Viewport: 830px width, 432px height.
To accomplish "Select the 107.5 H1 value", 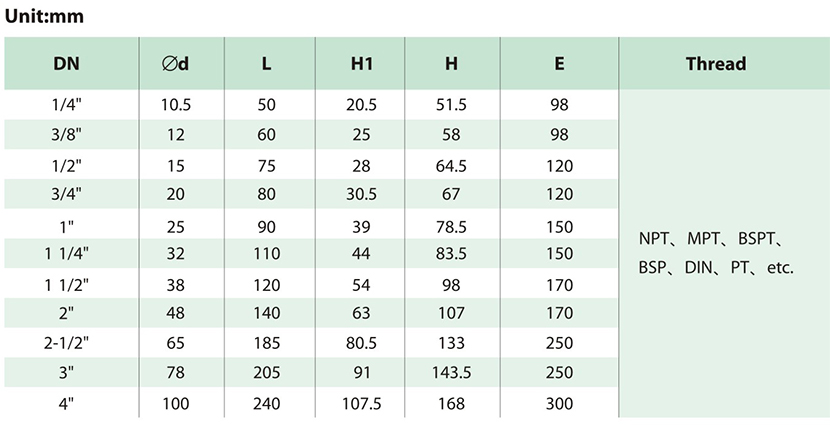I will 361,402.
